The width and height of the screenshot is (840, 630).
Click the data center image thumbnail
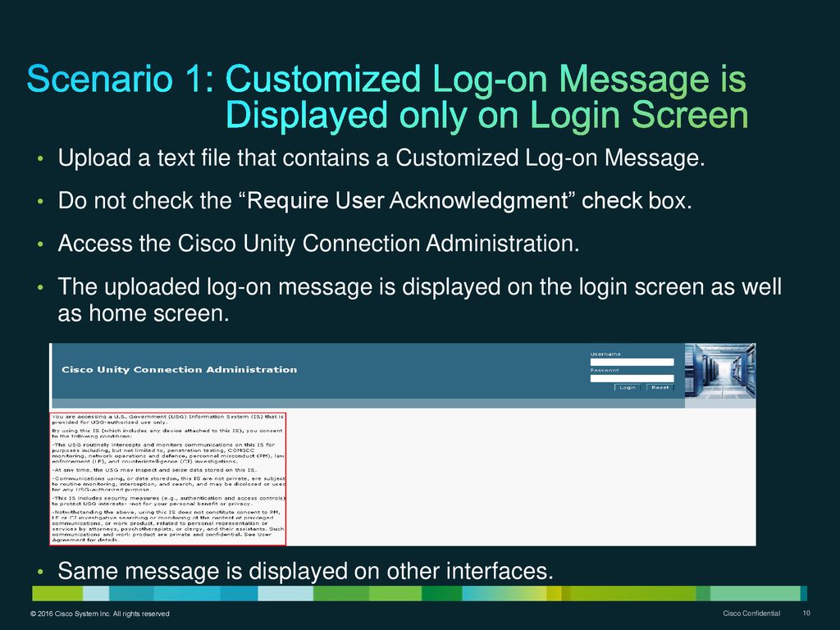coord(720,372)
